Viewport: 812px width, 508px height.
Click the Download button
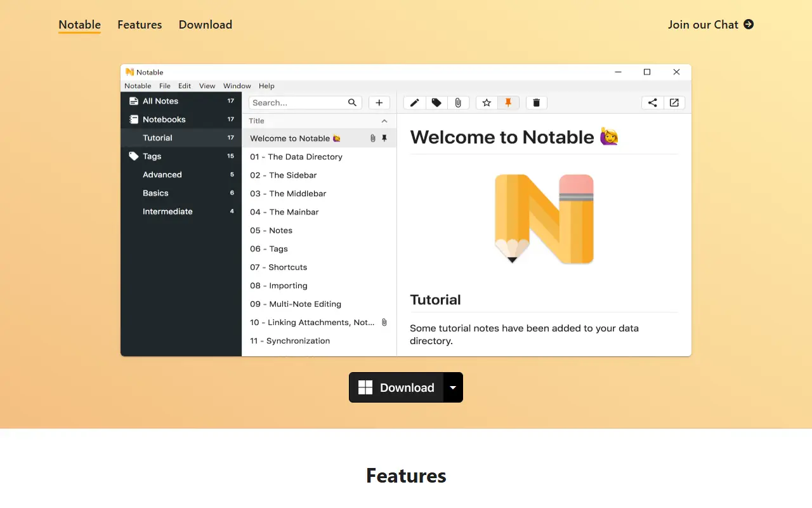[x=396, y=387]
